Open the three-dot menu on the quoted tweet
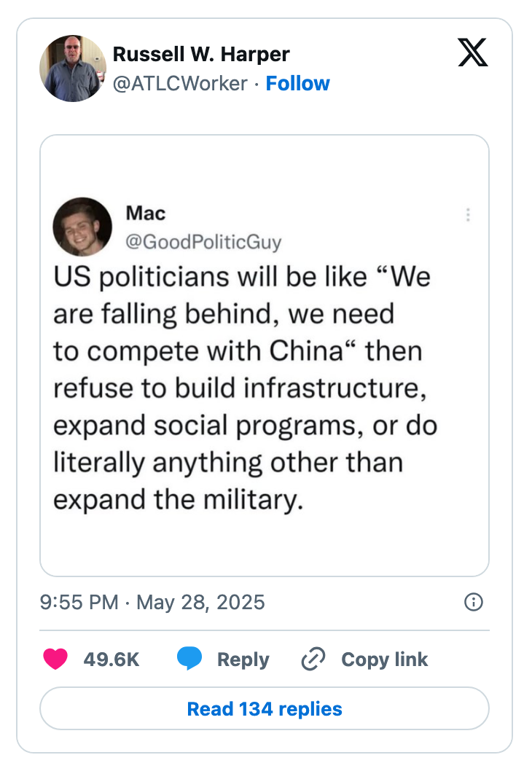Viewport: 532px width, 771px height. coord(468,215)
